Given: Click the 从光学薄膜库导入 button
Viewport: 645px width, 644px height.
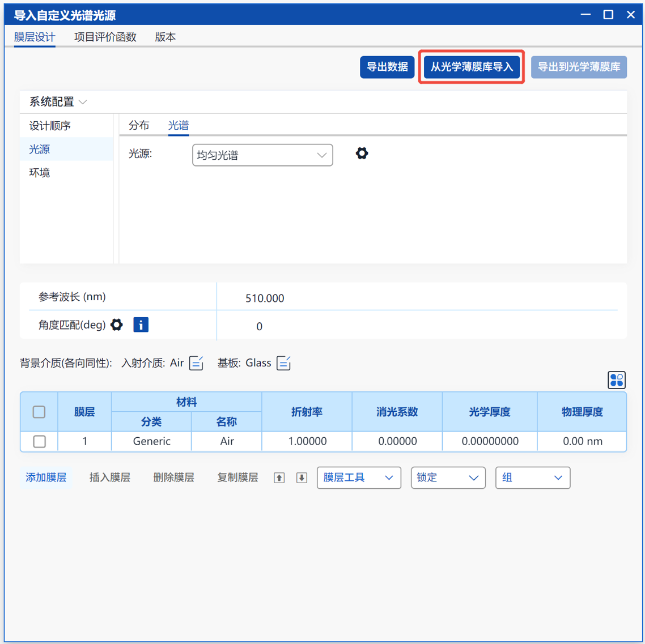Looking at the screenshot, I should tap(471, 67).
